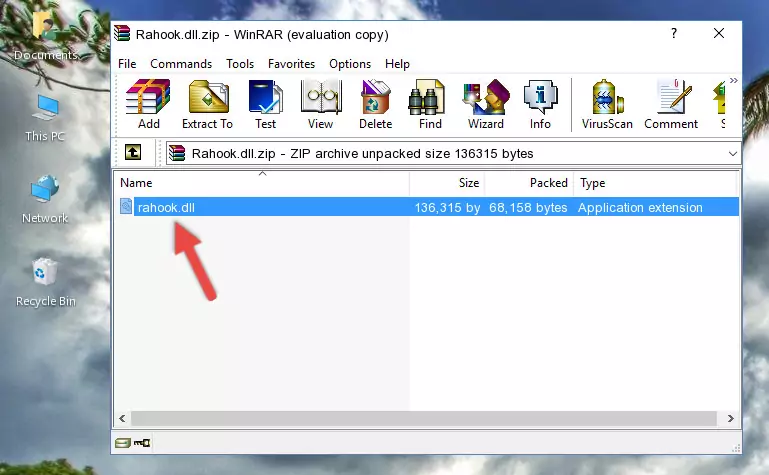
Task: Click the 136,315 size value
Action: click(447, 207)
